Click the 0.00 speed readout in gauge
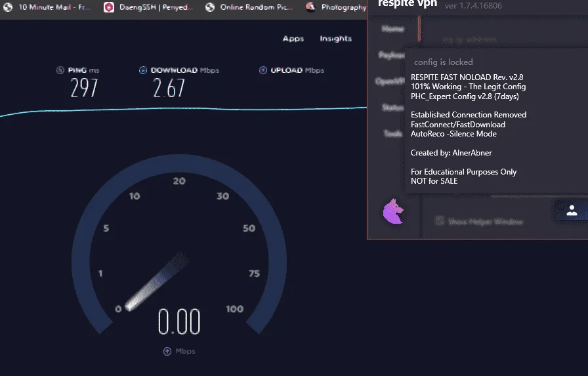The image size is (588, 376). 179,322
